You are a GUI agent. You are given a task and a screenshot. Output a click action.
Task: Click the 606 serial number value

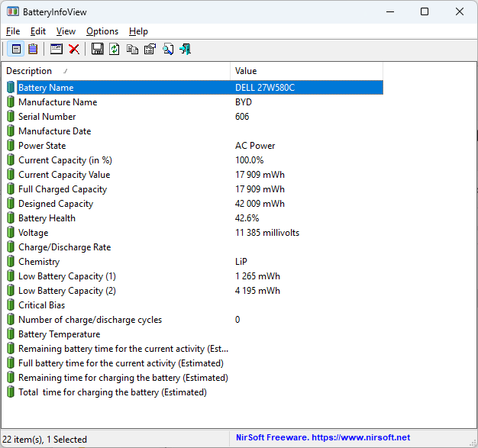click(x=242, y=117)
